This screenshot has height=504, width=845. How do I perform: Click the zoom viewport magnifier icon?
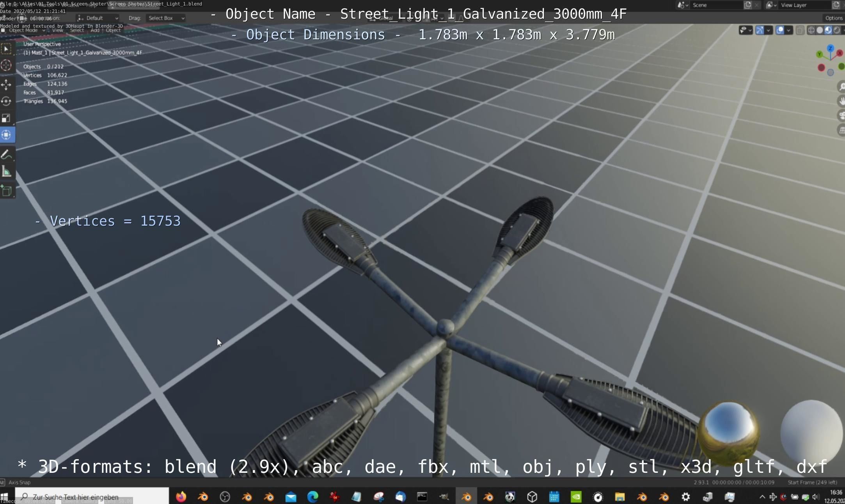(x=841, y=87)
